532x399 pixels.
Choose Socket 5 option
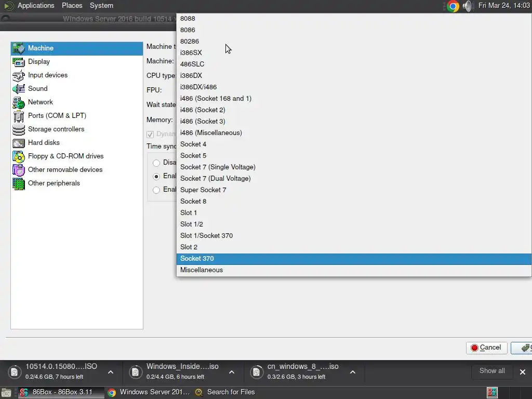point(354,156)
